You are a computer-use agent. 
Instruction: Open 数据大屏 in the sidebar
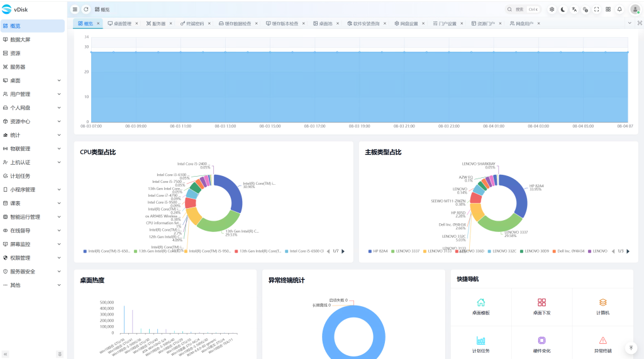tap(33, 40)
